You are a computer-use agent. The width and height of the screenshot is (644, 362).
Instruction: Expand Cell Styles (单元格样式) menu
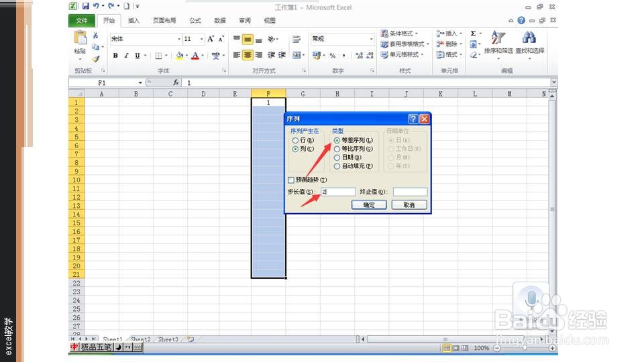(x=402, y=54)
